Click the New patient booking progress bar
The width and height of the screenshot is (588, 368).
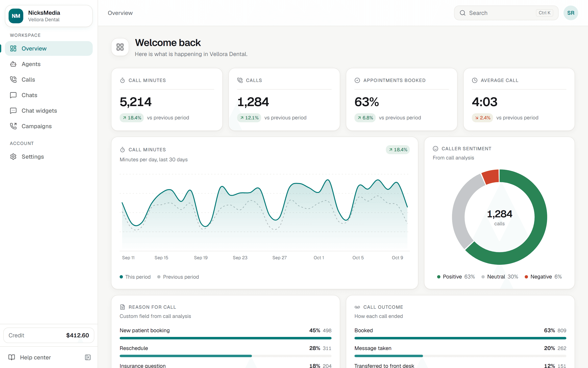(x=225, y=338)
